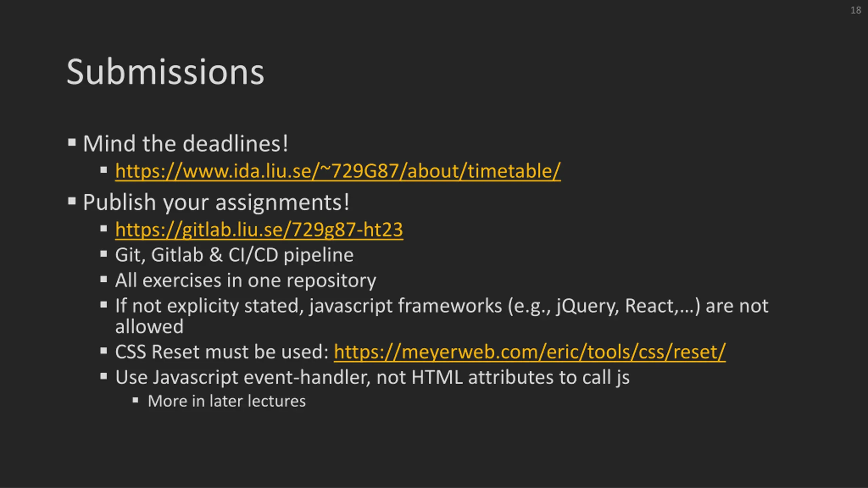The height and width of the screenshot is (488, 868).
Task: Click the javascript frameworks not allowed sentence
Action: click(441, 316)
